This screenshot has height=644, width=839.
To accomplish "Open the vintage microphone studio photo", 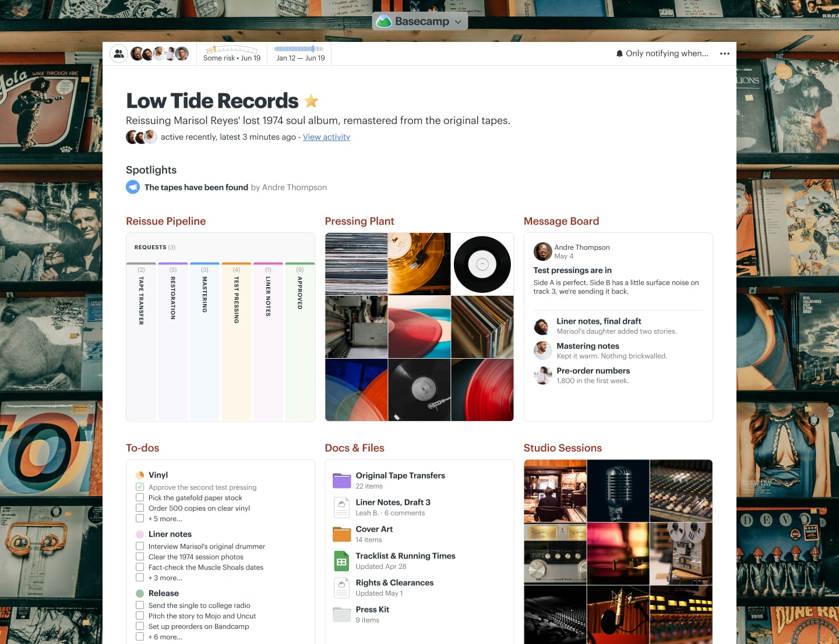I will pyautogui.click(x=618, y=491).
